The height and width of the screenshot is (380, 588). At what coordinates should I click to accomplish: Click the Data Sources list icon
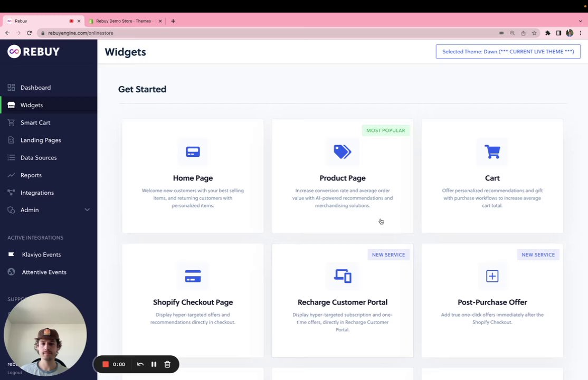pyautogui.click(x=11, y=158)
